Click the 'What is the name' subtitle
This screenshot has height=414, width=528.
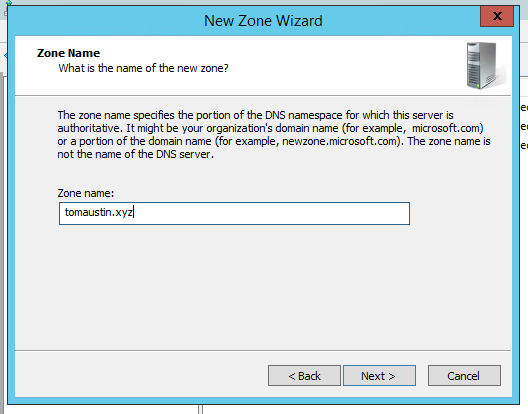[x=143, y=68]
